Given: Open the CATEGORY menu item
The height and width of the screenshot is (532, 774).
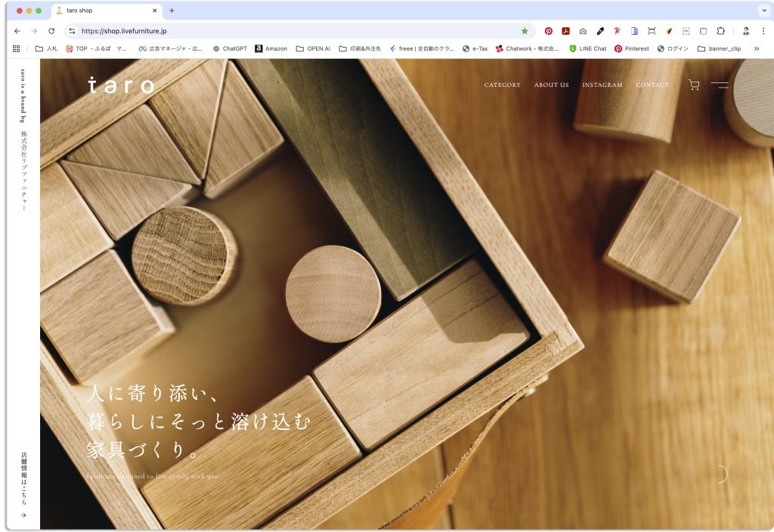Looking at the screenshot, I should 502,85.
